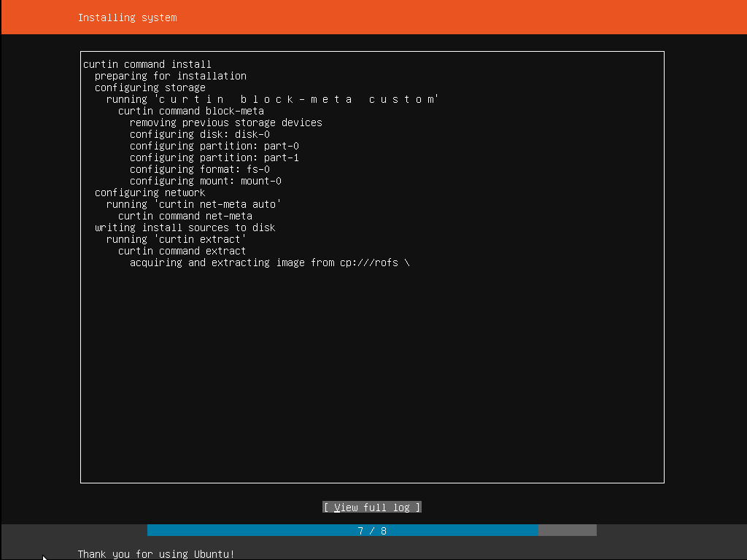Screen dimensions: 747x560
Task: Select the 'configuring format: fs-0' line
Action: tap(199, 169)
